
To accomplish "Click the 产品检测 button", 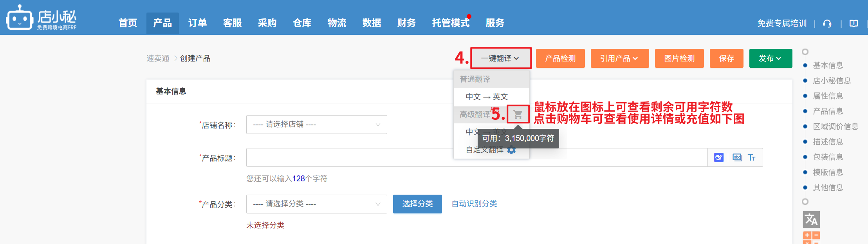I will [x=560, y=58].
